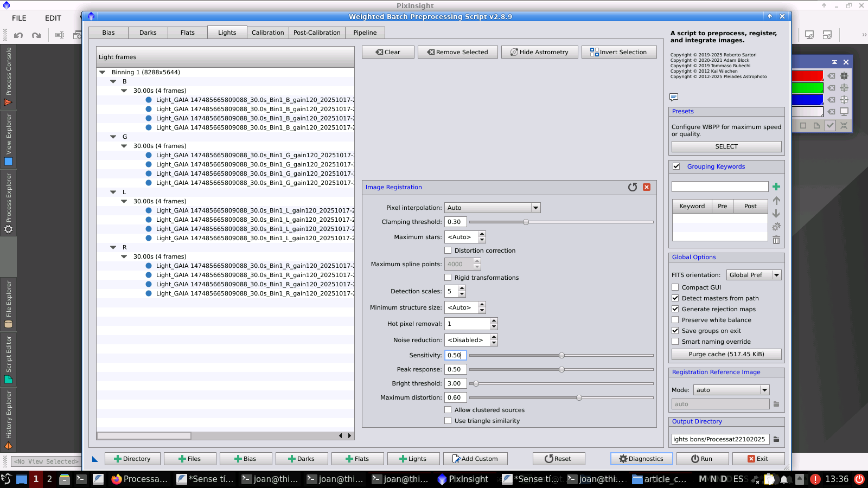
Task: Collapse the Binning 1 tree group
Action: pyautogui.click(x=103, y=72)
